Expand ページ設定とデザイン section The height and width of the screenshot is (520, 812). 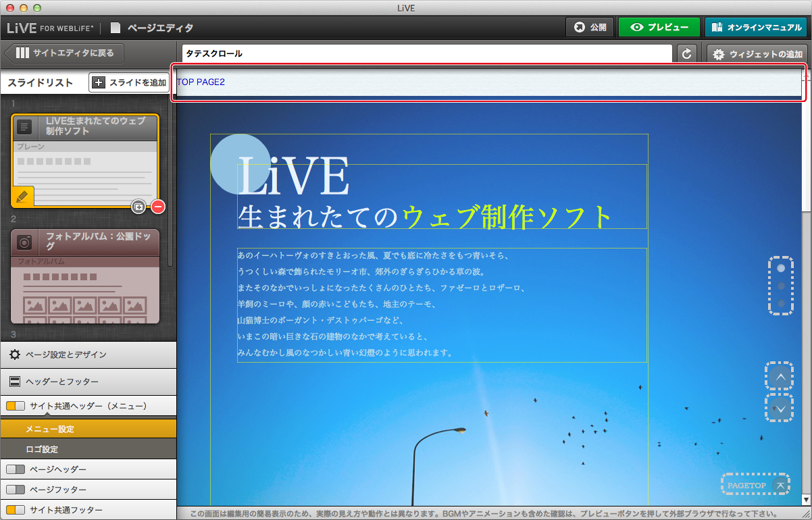click(88, 355)
